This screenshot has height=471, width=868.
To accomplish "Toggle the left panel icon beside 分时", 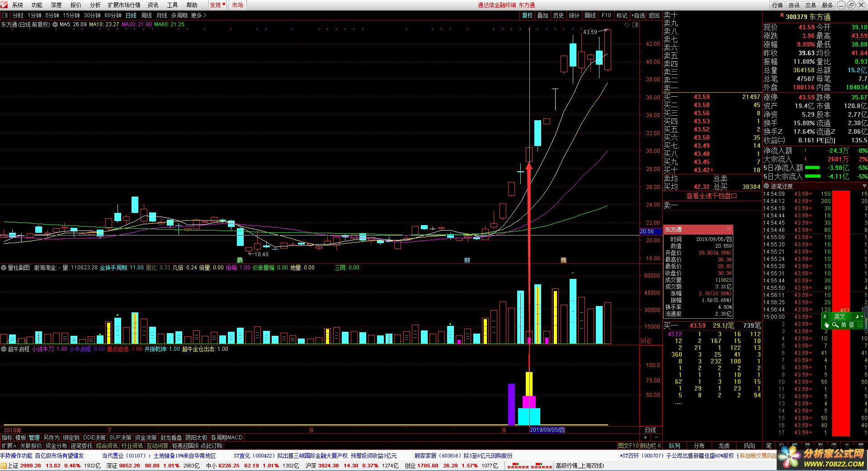I will pyautogui.click(x=6, y=15).
